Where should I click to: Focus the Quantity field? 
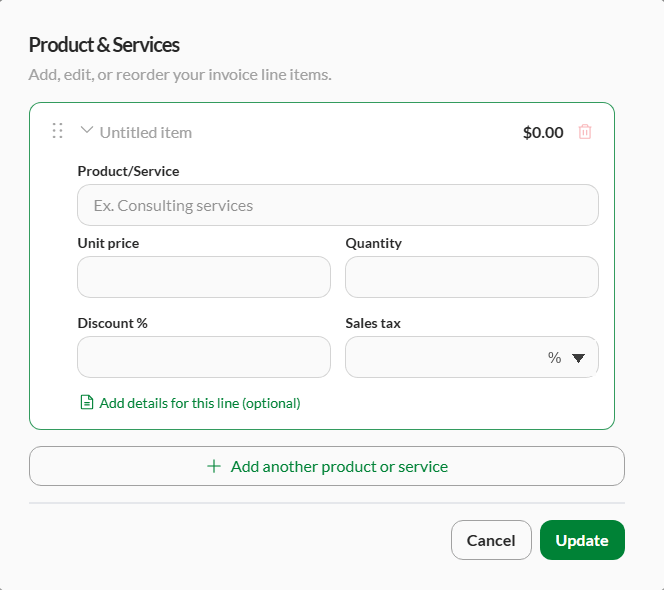pos(472,277)
